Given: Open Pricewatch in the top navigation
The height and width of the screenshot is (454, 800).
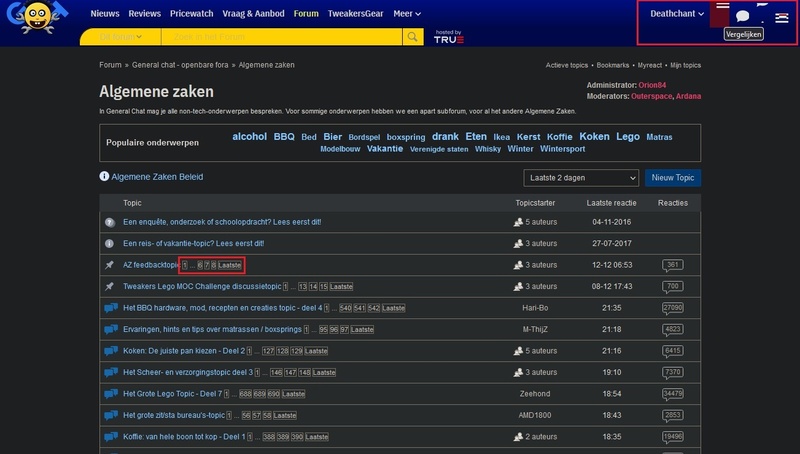Looking at the screenshot, I should coord(191,14).
